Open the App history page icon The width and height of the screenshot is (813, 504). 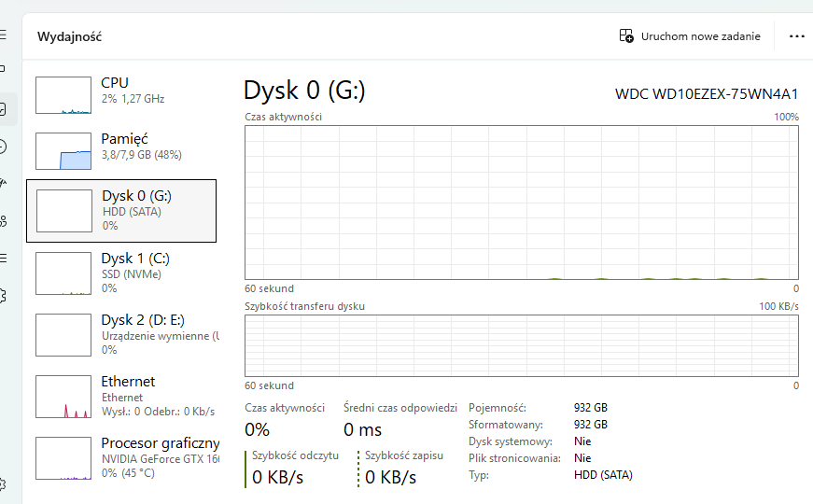pyautogui.click(x=4, y=146)
